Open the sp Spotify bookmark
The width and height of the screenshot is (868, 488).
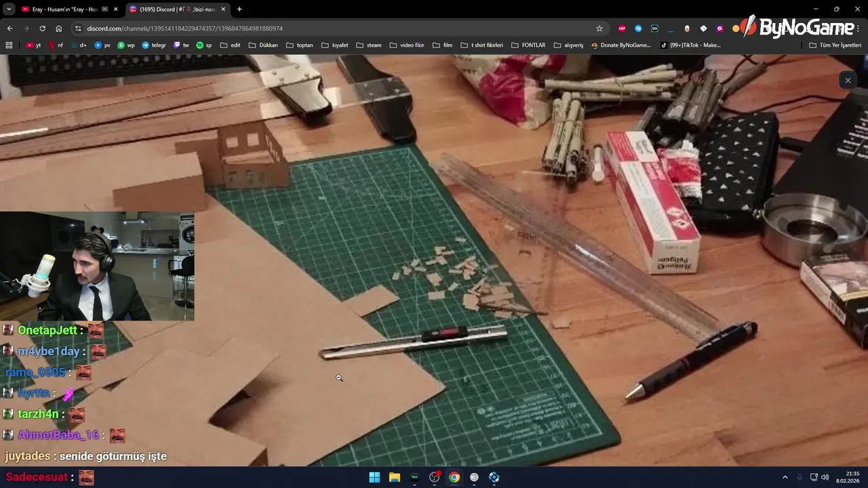[204, 45]
